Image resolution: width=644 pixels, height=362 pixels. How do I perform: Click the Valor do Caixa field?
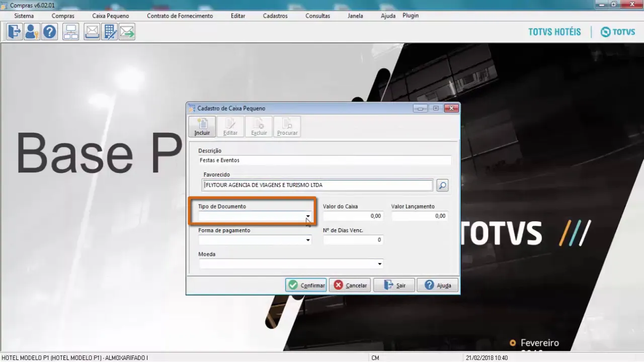(352, 216)
